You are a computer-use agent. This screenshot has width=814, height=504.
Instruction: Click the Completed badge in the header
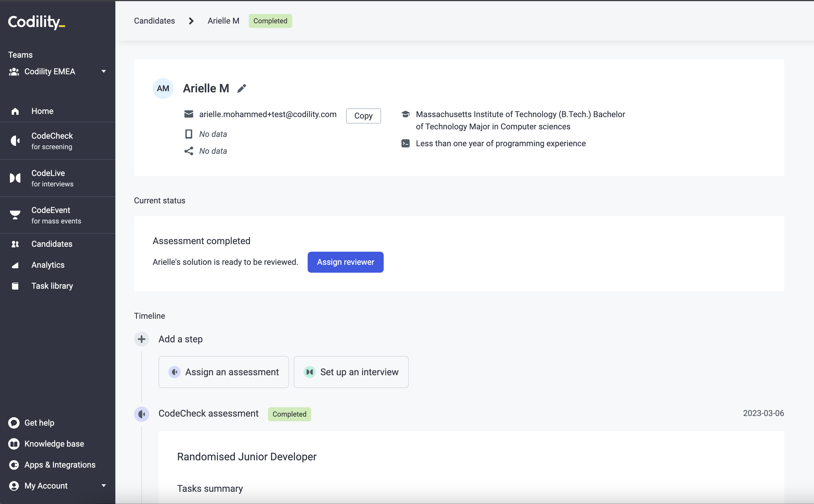[270, 21]
